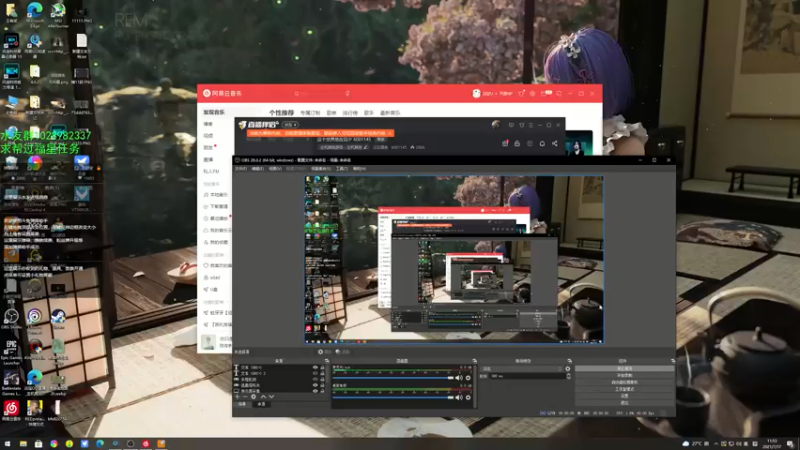Pop out the 场景转换 transitions dock
Screen dimensions: 800x450
click(570, 361)
